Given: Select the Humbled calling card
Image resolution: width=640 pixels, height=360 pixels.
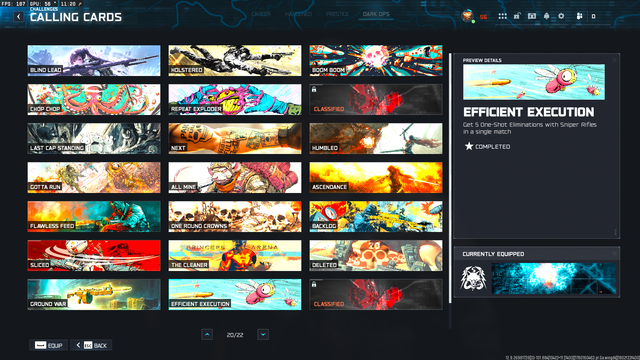Looking at the screenshot, I should coord(376,138).
